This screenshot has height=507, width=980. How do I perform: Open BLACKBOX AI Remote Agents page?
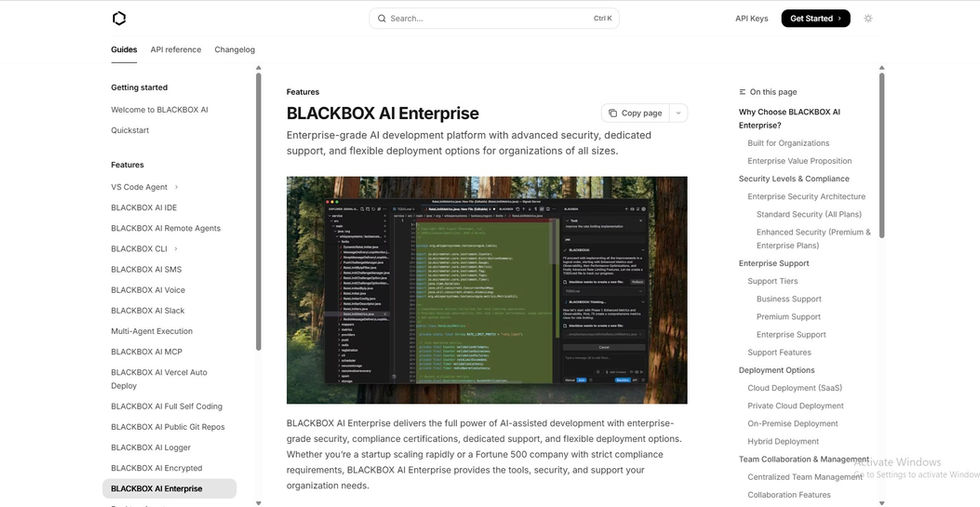[166, 228]
